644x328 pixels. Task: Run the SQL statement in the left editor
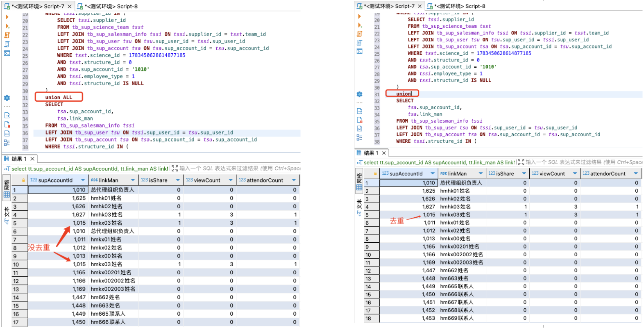7,17
